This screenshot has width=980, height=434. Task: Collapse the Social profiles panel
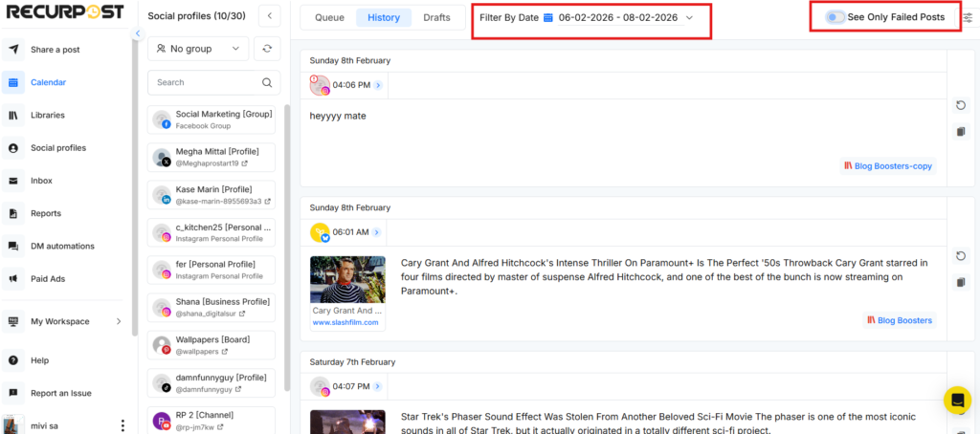[x=269, y=16]
